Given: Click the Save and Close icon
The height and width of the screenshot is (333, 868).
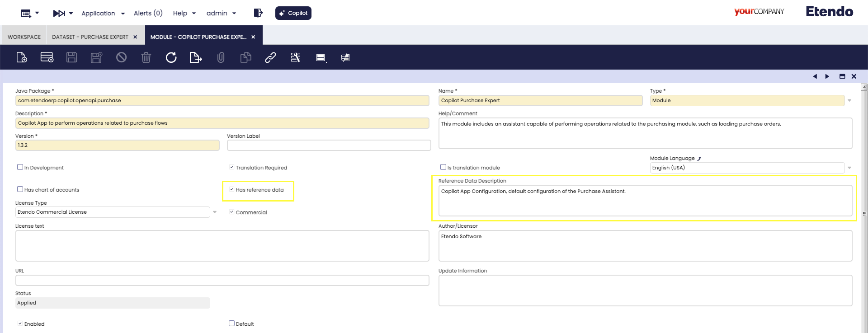Looking at the screenshot, I should (x=96, y=57).
